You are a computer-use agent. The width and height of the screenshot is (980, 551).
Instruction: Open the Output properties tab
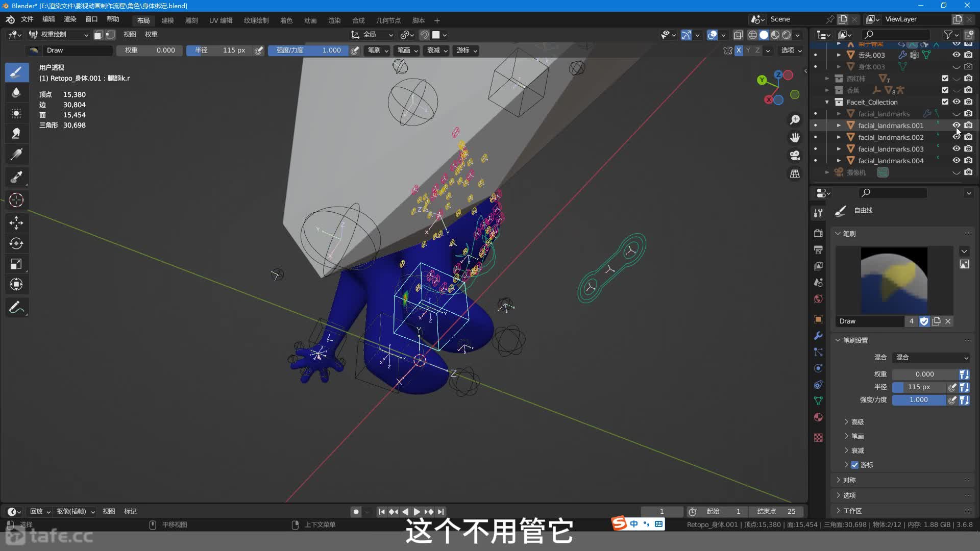pyautogui.click(x=818, y=249)
